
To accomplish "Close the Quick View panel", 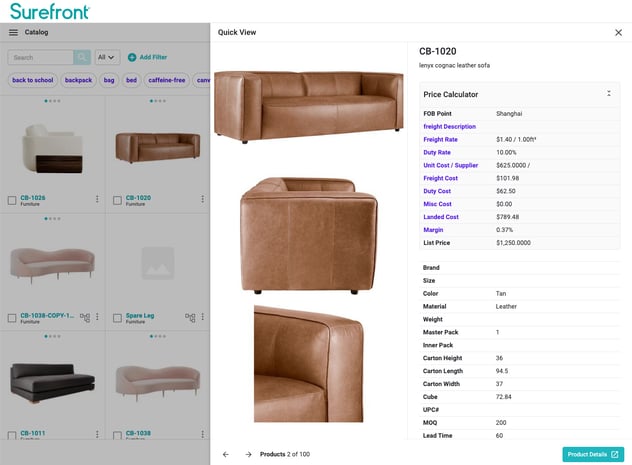I will [x=618, y=32].
